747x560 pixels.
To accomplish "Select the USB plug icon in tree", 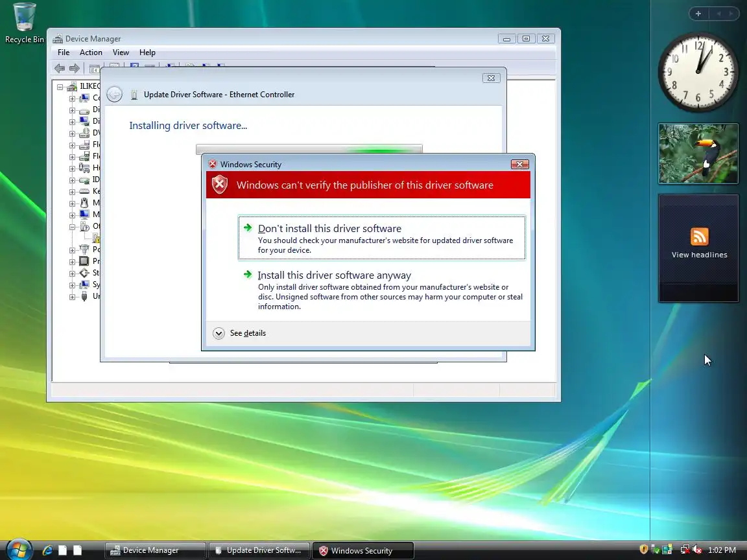I will click(x=84, y=296).
